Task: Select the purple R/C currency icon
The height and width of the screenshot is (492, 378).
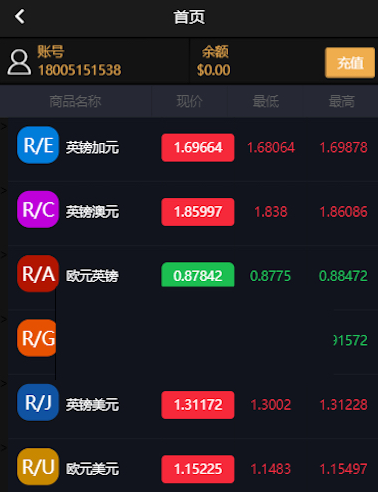Action: (x=38, y=209)
